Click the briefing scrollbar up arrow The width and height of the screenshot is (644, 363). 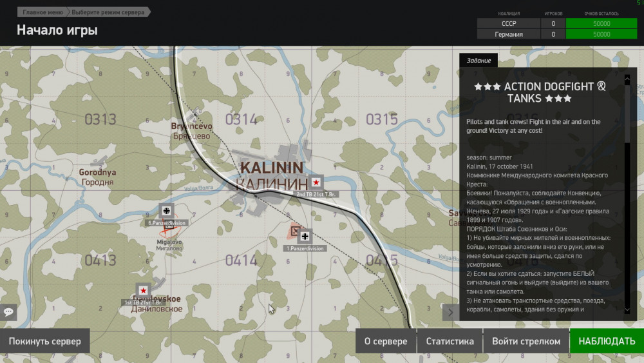[x=627, y=78]
